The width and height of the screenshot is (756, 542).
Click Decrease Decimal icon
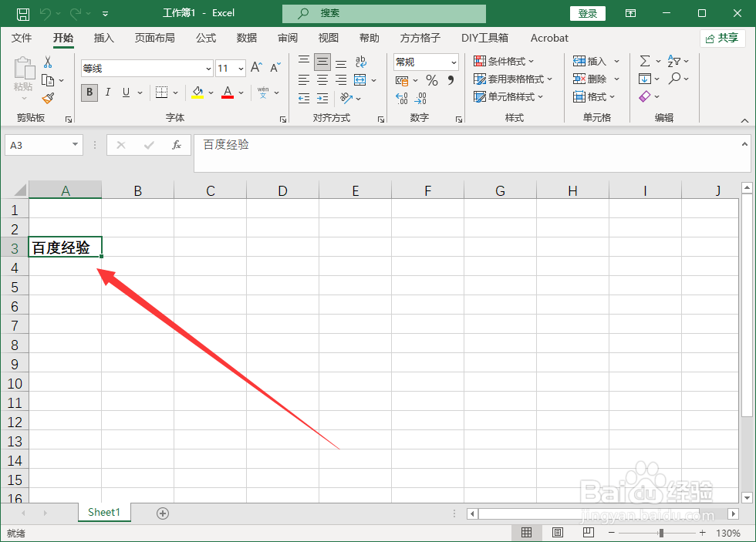click(420, 98)
